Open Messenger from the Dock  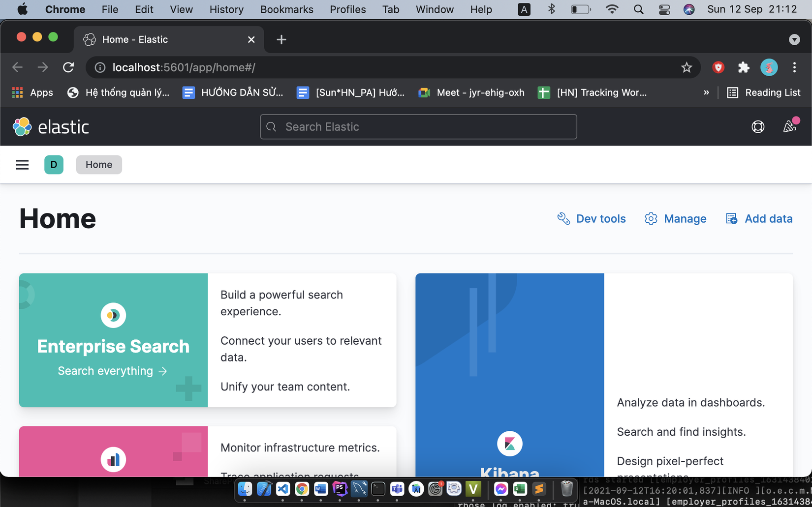tap(501, 489)
